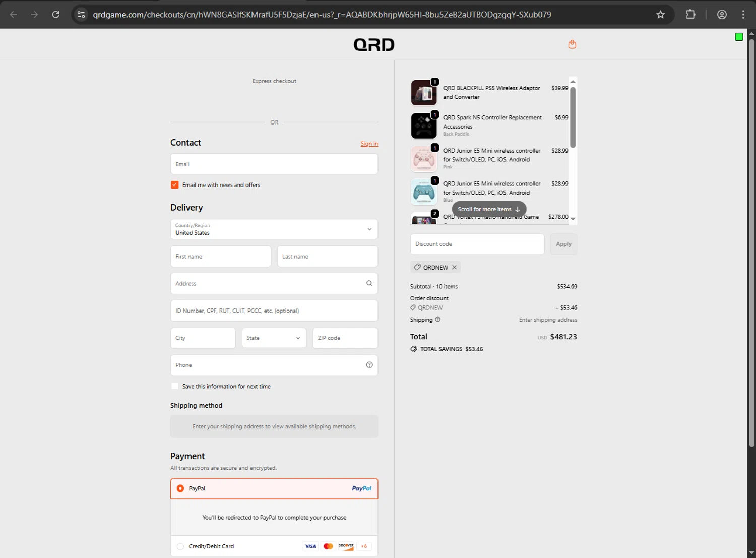Bookmark this page with star icon
The image size is (756, 558).
click(660, 15)
